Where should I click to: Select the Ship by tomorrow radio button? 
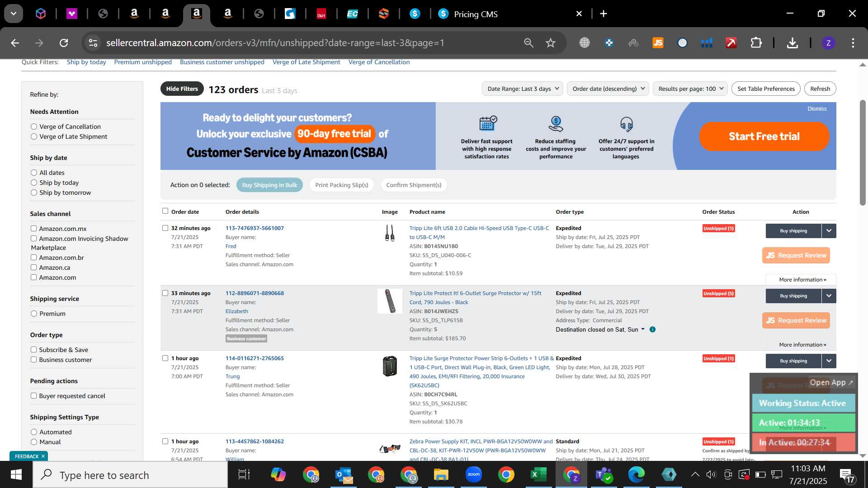click(x=34, y=192)
